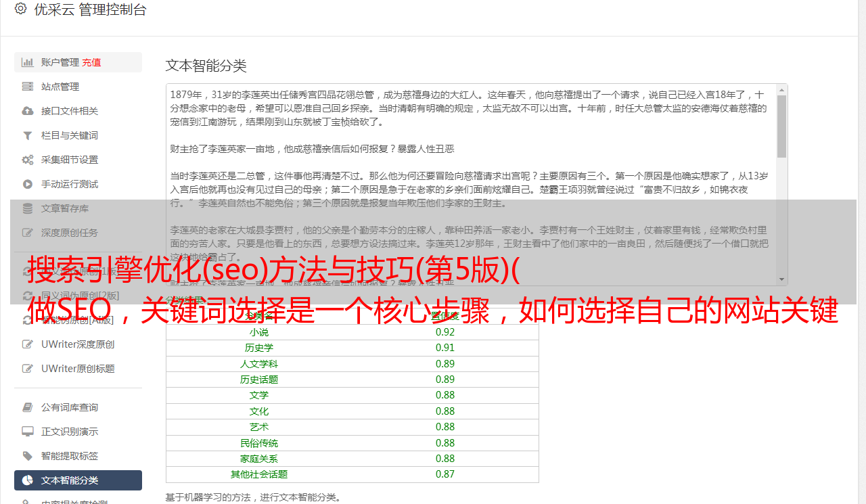Click the 家庭关系 category cell

click(258, 459)
